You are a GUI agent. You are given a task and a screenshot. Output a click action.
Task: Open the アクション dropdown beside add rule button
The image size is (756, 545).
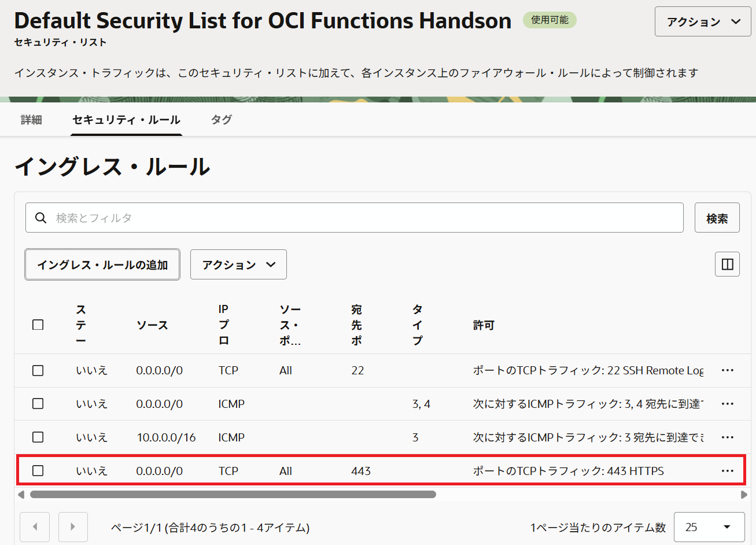tap(238, 265)
